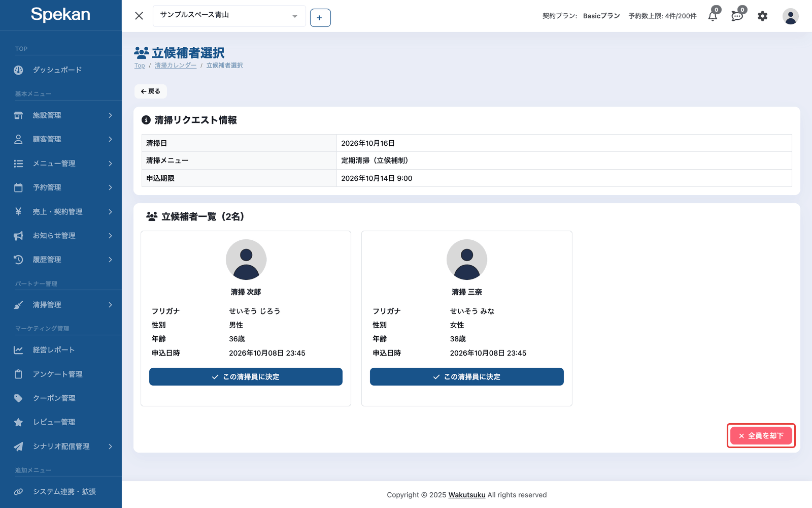Click the 戻る back button

(x=151, y=91)
